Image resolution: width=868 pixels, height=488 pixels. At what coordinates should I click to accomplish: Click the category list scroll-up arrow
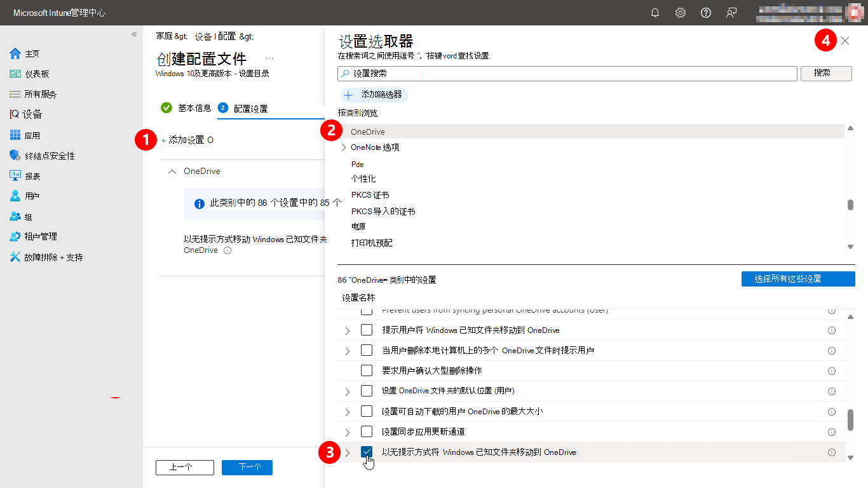850,129
